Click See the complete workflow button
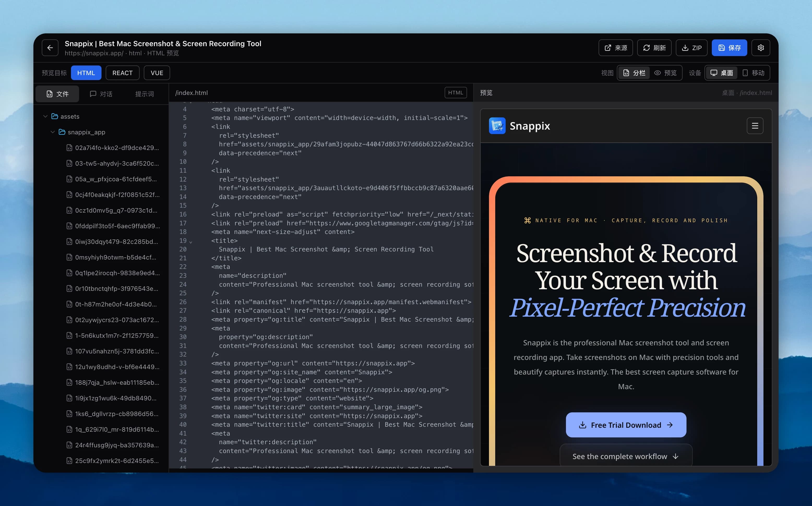 coord(626,455)
